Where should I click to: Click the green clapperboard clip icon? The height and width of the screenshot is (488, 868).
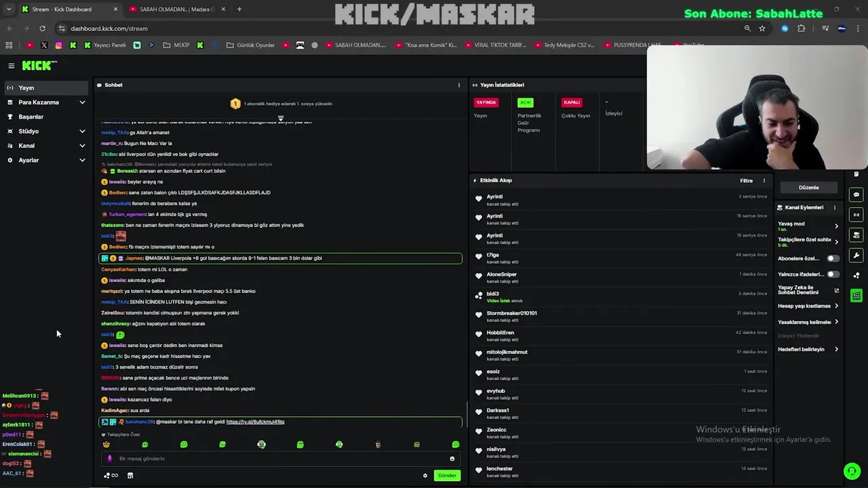(856, 296)
